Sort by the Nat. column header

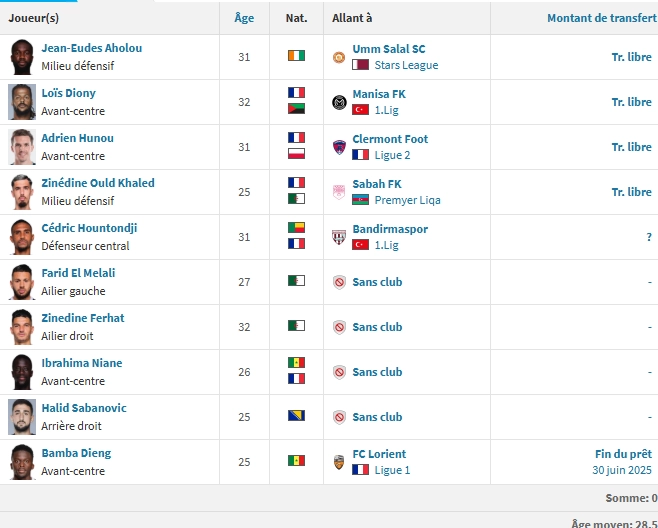point(296,18)
